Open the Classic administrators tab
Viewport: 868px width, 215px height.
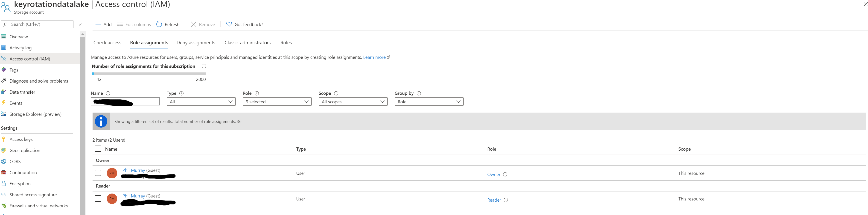pos(248,42)
